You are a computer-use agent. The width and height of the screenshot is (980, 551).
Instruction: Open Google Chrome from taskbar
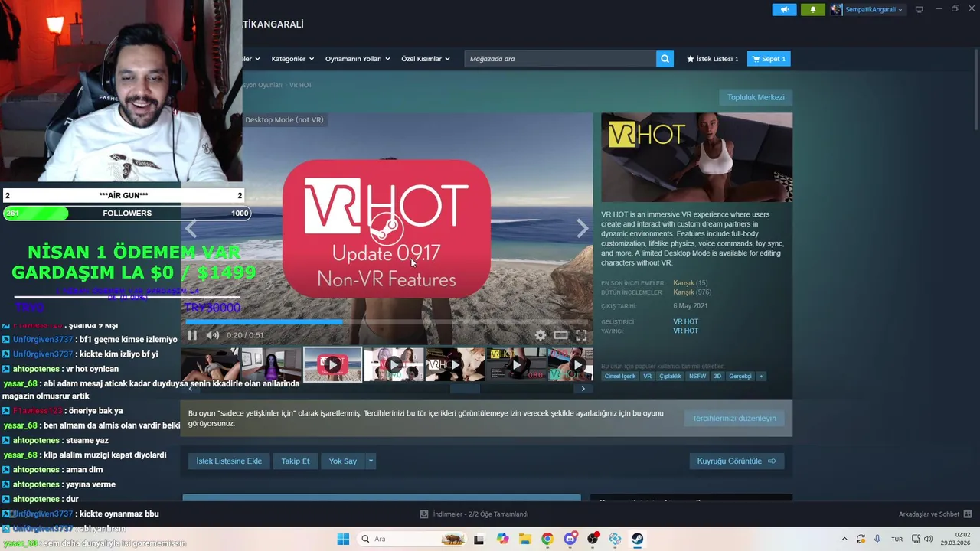click(547, 539)
